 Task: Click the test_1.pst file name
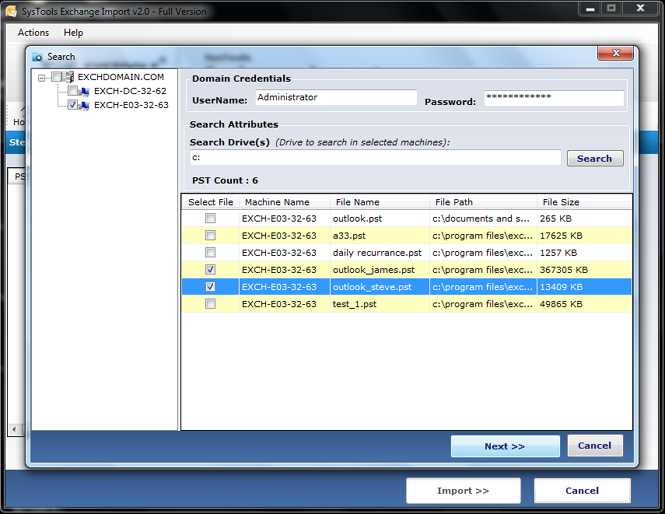click(x=354, y=304)
